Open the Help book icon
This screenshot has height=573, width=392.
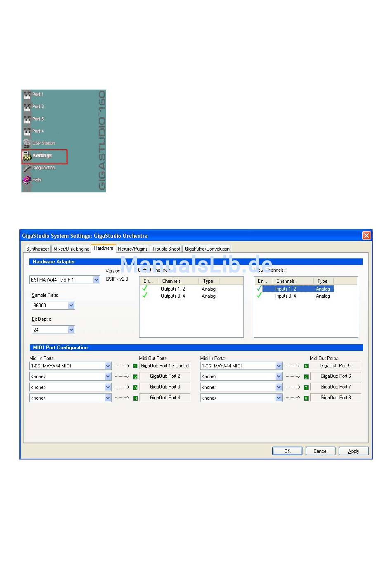(x=27, y=180)
